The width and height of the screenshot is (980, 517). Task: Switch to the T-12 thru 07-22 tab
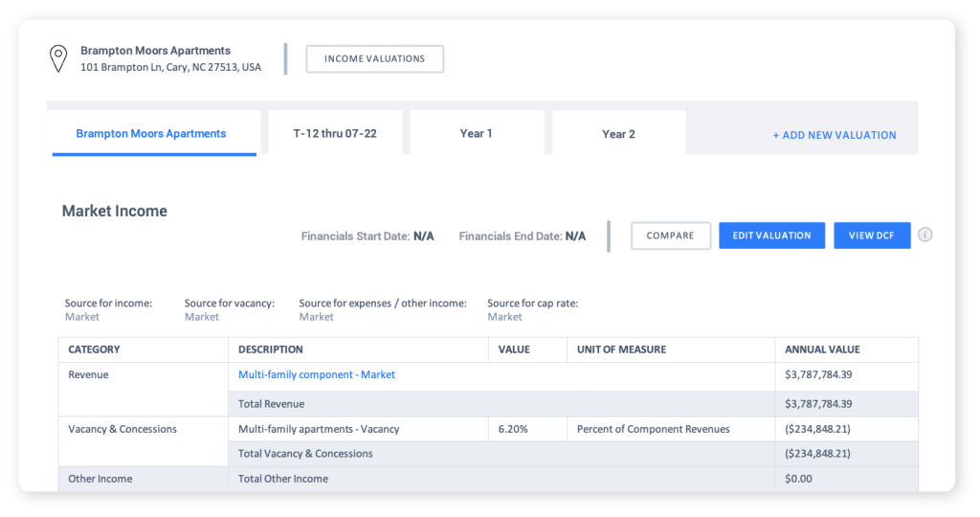(x=335, y=134)
